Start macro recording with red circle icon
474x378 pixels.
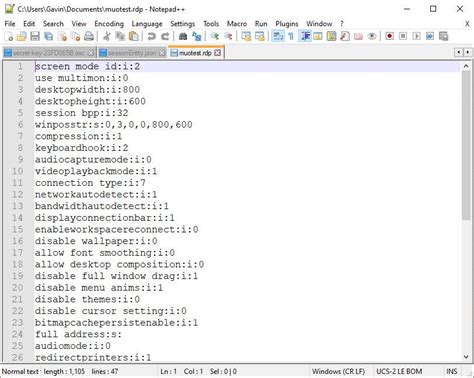(389, 36)
